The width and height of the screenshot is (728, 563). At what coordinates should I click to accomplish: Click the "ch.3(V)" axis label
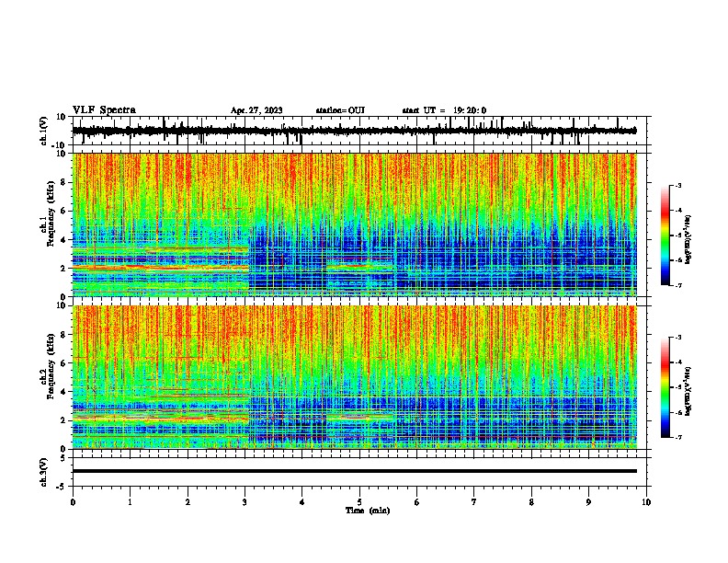pos(44,472)
